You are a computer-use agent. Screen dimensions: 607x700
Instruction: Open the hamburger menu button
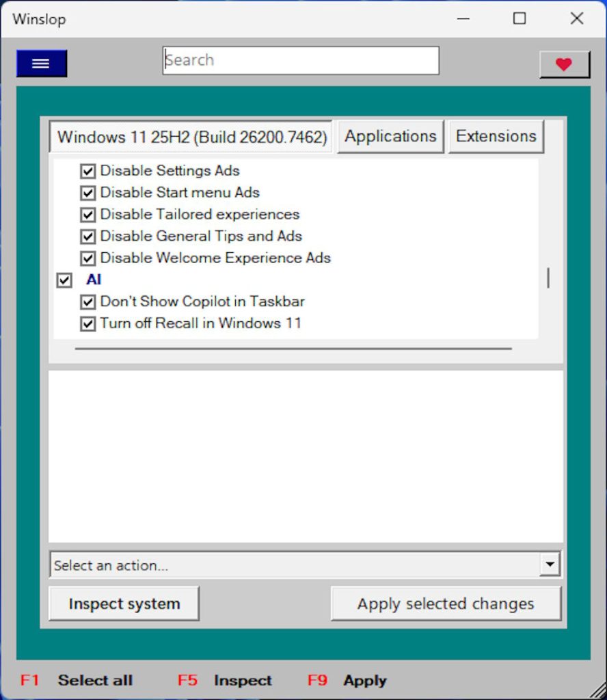tap(42, 64)
